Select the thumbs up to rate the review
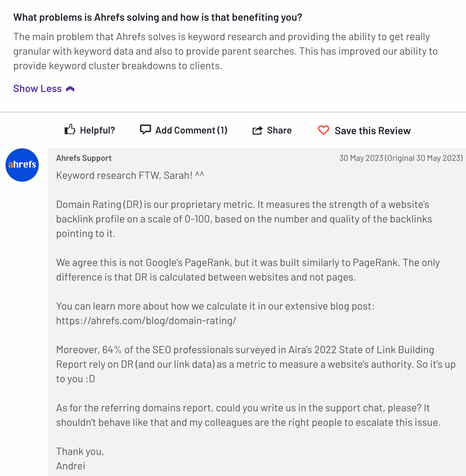 [x=69, y=129]
